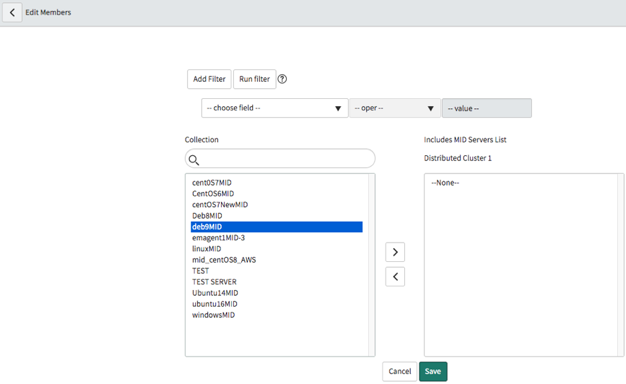Click the included servers list scrollbar
Screen dimensions: 626x384
pyautogui.click(x=620, y=265)
